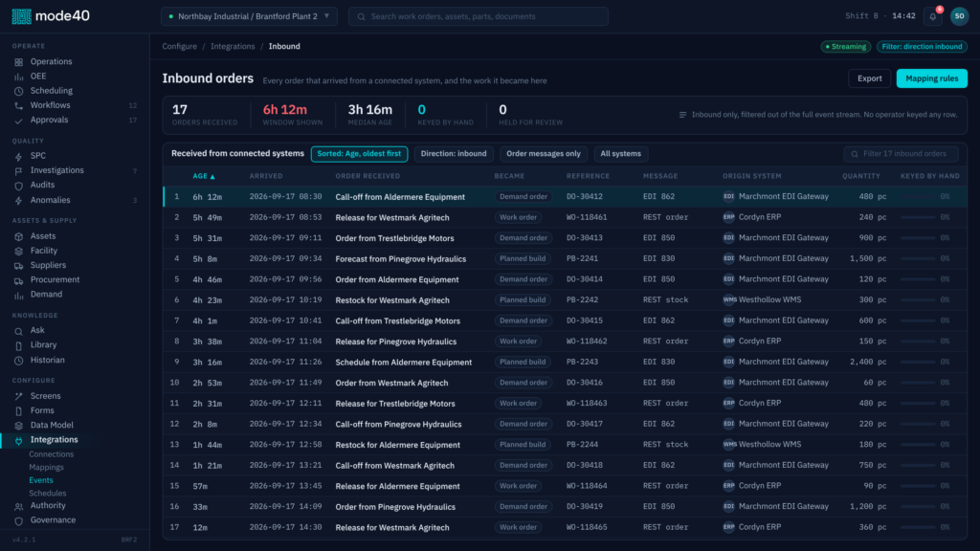The height and width of the screenshot is (551, 980).
Task: Click the Demand order tag for DO-30415
Action: pyautogui.click(x=523, y=320)
